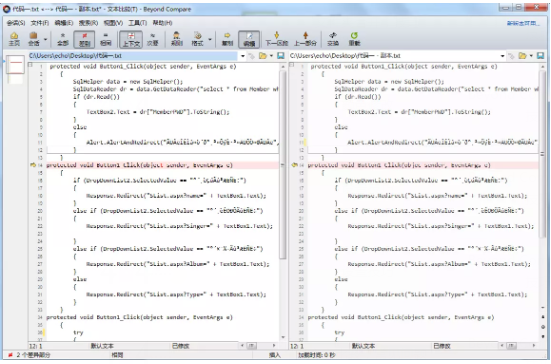Click the highlighted line 14 in left pane
This screenshot has height=364, width=551.
(163, 165)
